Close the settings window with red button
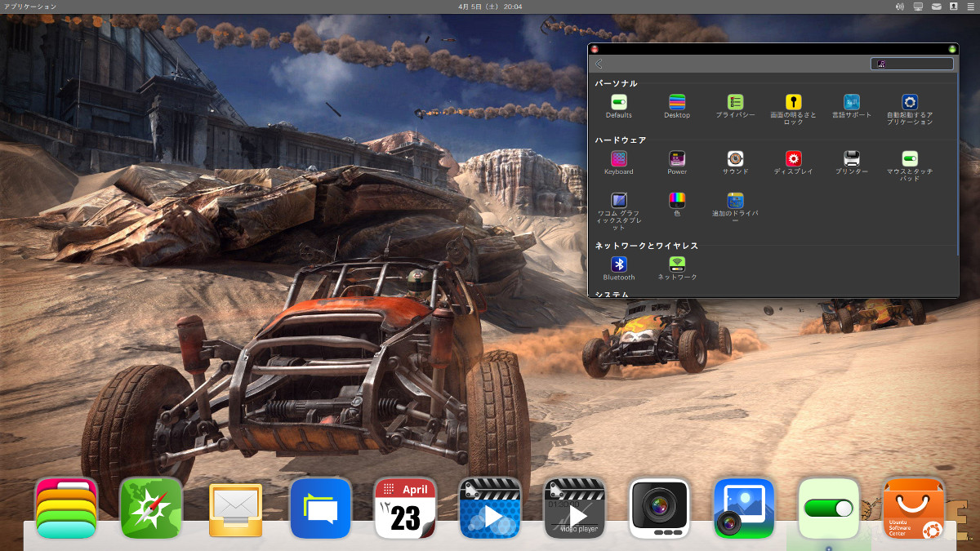This screenshot has width=980, height=551. pos(595,49)
